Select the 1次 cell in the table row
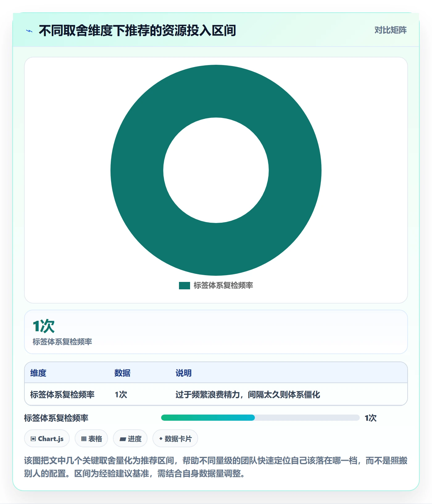Viewport: 432px width, 504px height. pos(121,395)
